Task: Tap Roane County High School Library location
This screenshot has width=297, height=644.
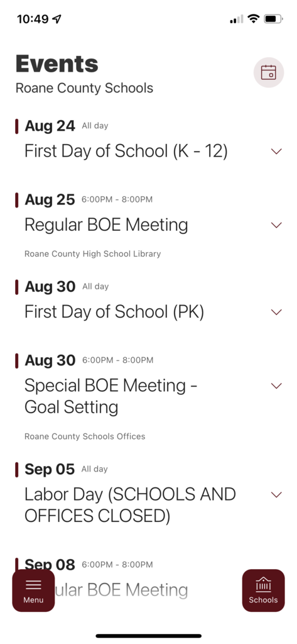Action: click(x=93, y=254)
